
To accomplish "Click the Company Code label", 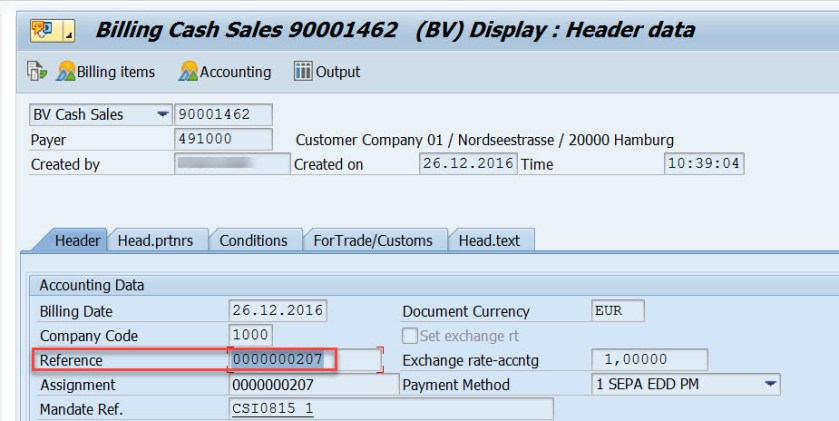I will click(x=89, y=336).
